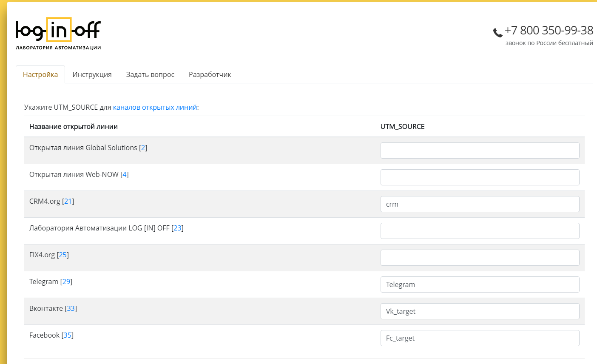This screenshot has height=364, width=597.
Task: Focus the Global Solutions UTM_SOURCE field
Action: point(480,151)
